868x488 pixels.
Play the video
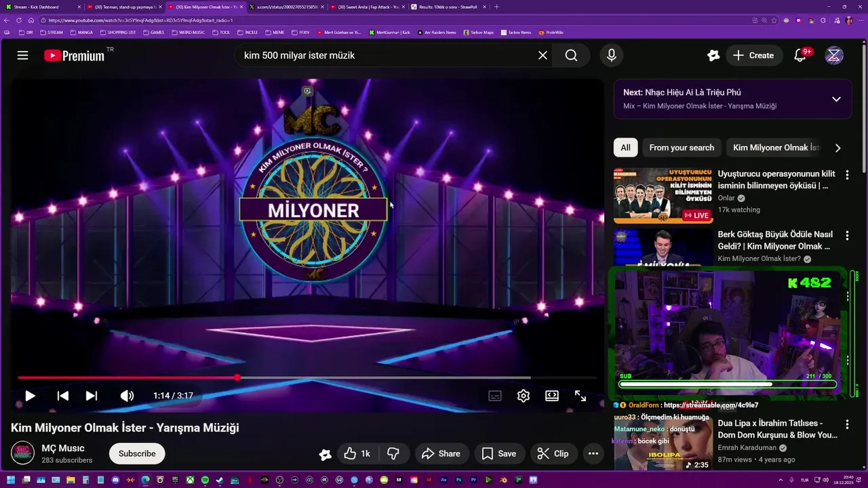click(30, 396)
